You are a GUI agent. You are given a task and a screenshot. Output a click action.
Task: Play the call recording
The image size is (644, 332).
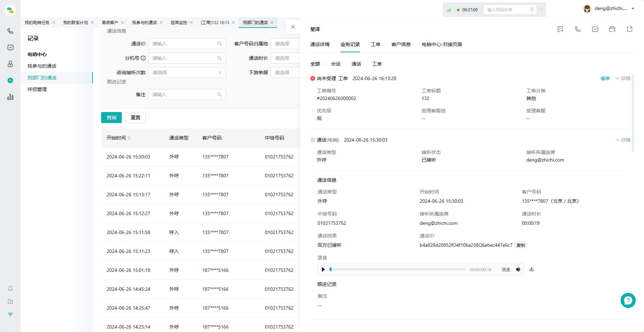[x=323, y=269]
